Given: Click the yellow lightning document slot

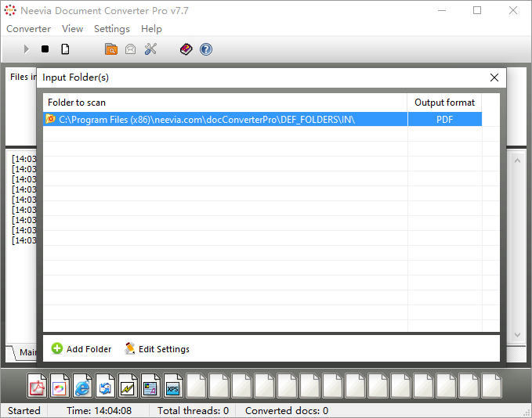Looking at the screenshot, I should pos(128,386).
